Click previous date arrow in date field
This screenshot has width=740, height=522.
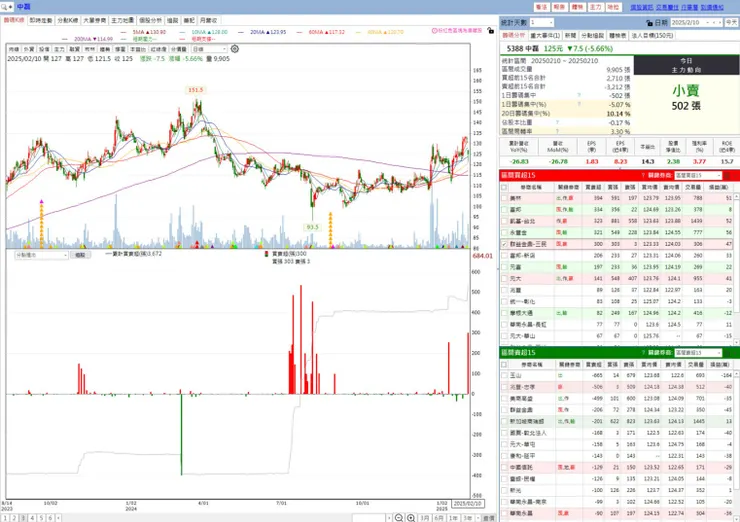714,23
